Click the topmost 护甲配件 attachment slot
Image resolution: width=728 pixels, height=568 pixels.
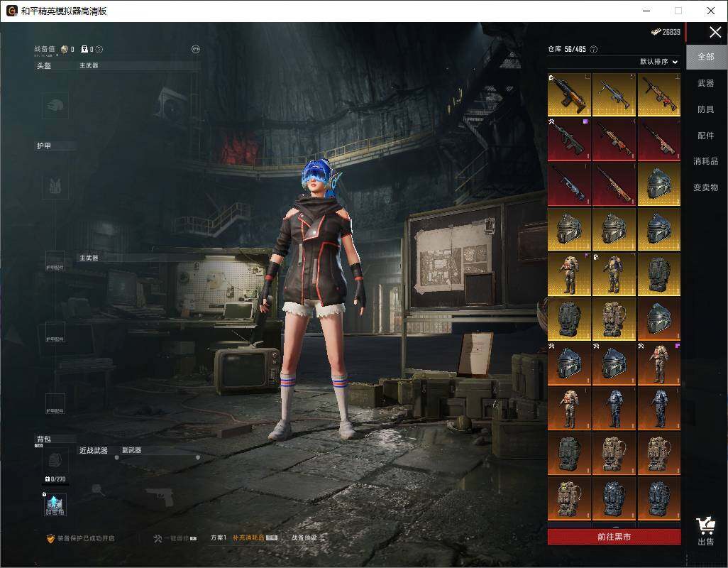coord(55,261)
